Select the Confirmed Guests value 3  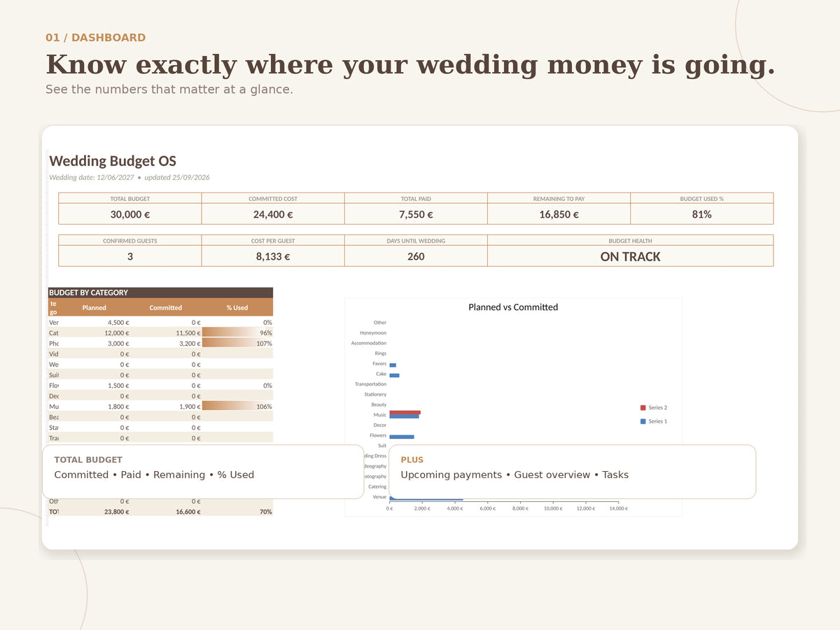pos(130,256)
